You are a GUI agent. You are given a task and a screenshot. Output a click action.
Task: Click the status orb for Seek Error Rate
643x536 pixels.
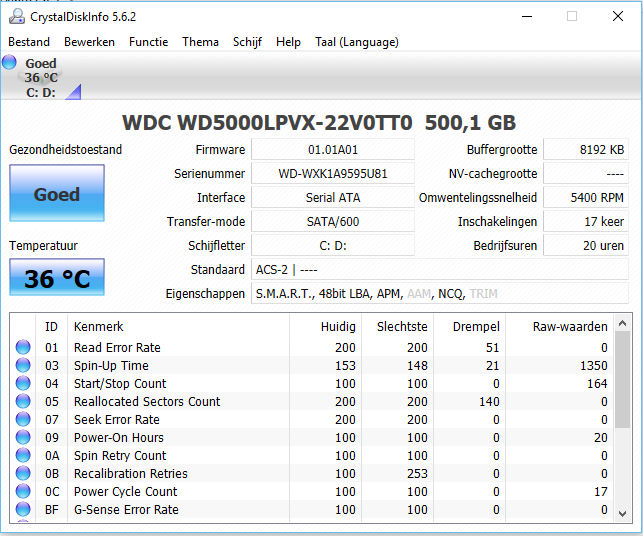coord(23,419)
